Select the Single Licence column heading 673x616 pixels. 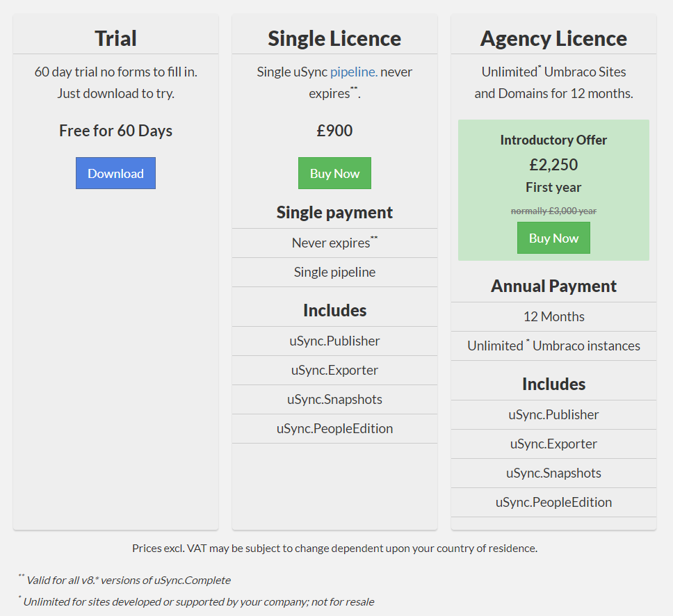(334, 38)
